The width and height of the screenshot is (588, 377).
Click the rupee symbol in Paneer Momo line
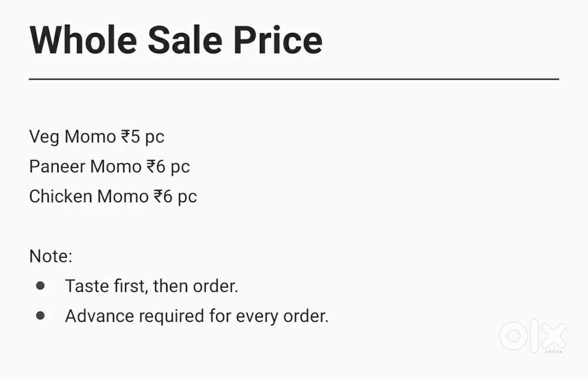(152, 167)
